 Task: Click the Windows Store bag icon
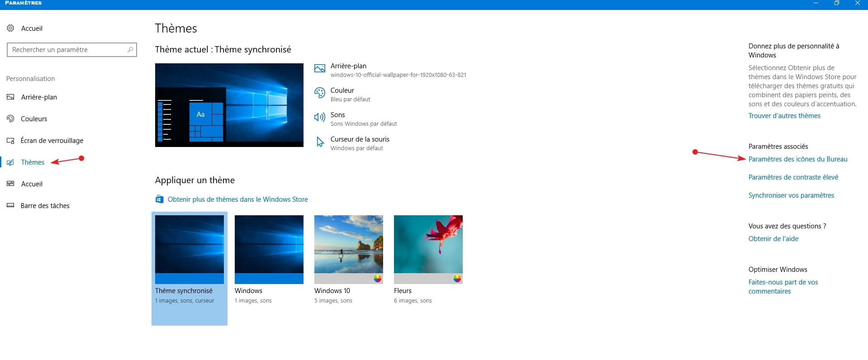pos(159,199)
